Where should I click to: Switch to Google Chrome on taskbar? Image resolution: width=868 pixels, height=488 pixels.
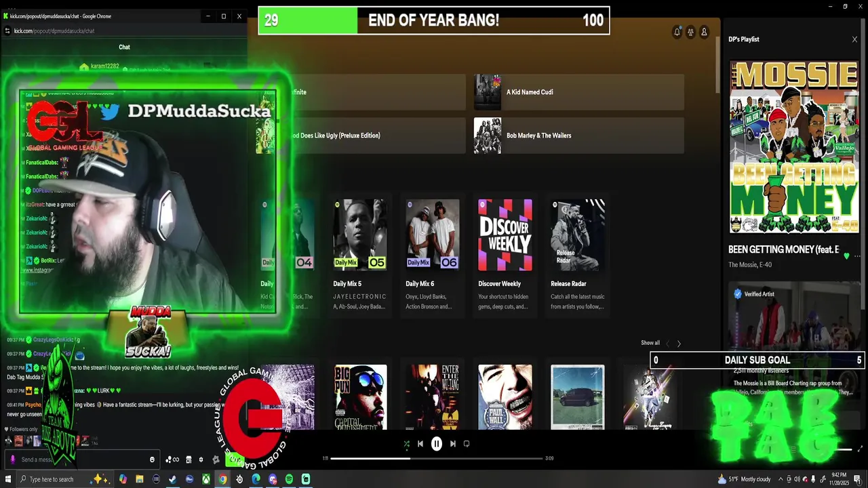pyautogui.click(x=222, y=479)
